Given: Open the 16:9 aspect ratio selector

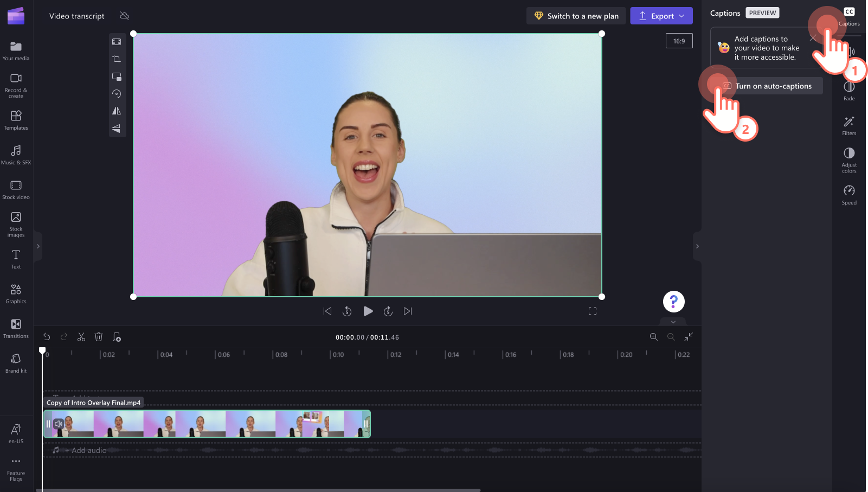Looking at the screenshot, I should point(679,40).
